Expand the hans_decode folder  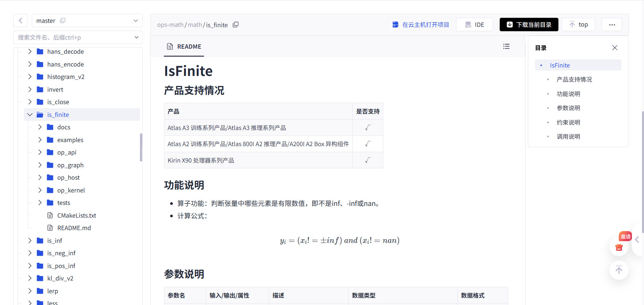[x=30, y=51]
